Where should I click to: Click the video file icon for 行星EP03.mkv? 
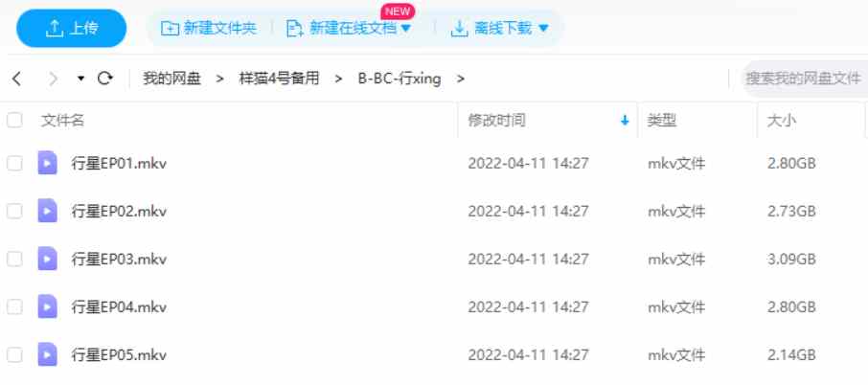point(48,259)
